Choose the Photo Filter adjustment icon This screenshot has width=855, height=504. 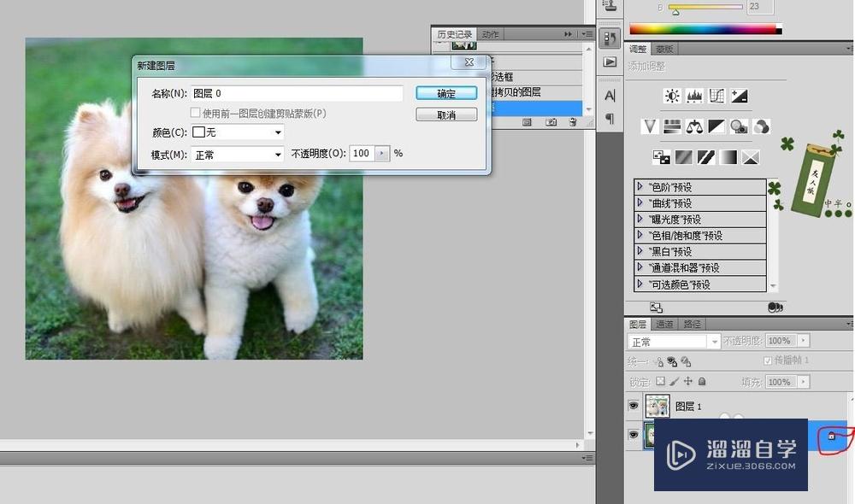click(x=739, y=126)
